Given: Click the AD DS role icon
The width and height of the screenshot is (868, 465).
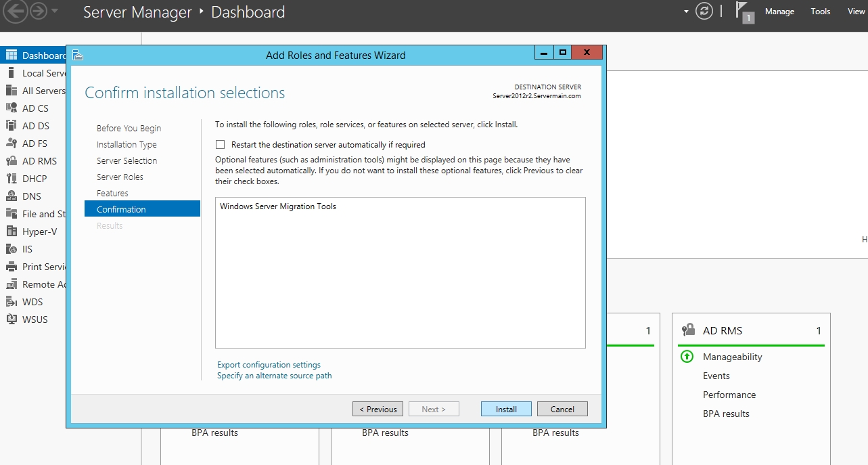Looking at the screenshot, I should 12,126.
